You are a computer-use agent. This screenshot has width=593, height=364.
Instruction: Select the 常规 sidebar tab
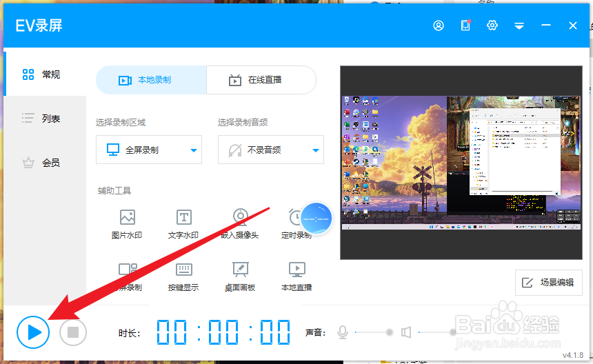[45, 74]
